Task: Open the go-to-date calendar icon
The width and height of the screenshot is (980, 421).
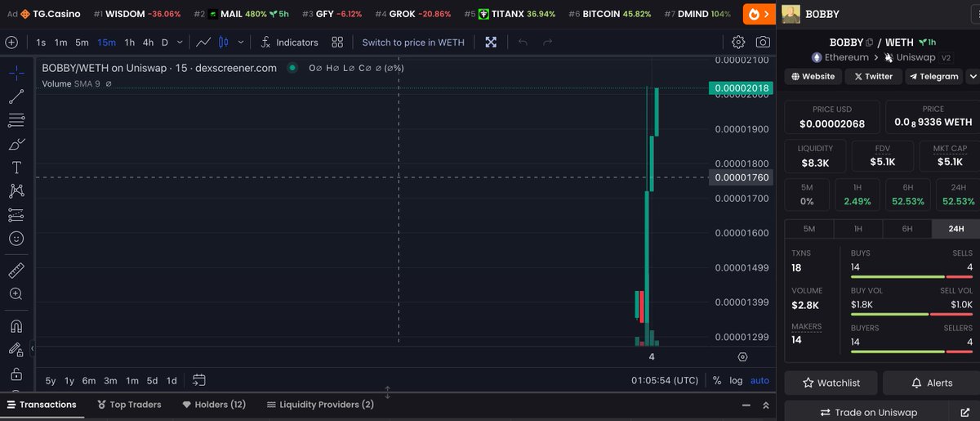Action: coord(199,380)
